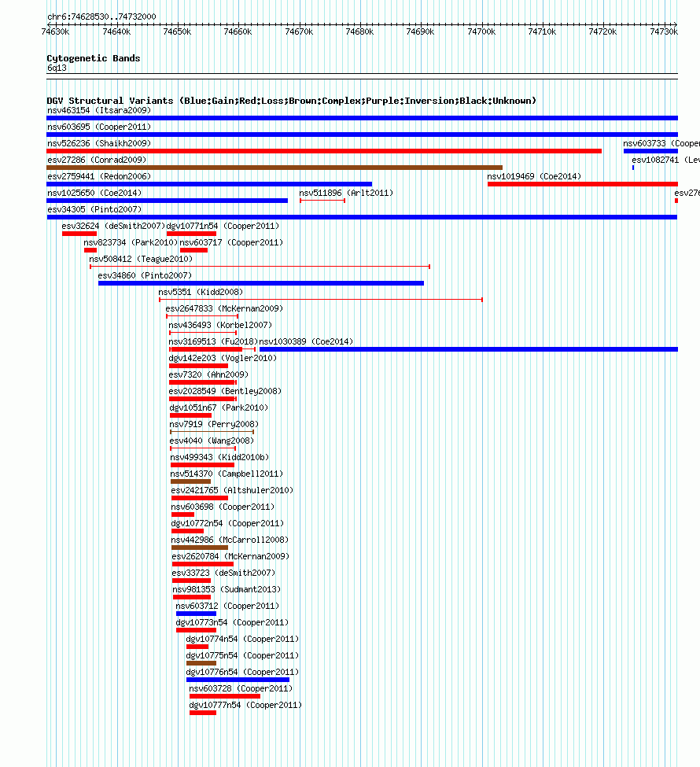Click brown complex bar under esv27286

click(x=274, y=168)
